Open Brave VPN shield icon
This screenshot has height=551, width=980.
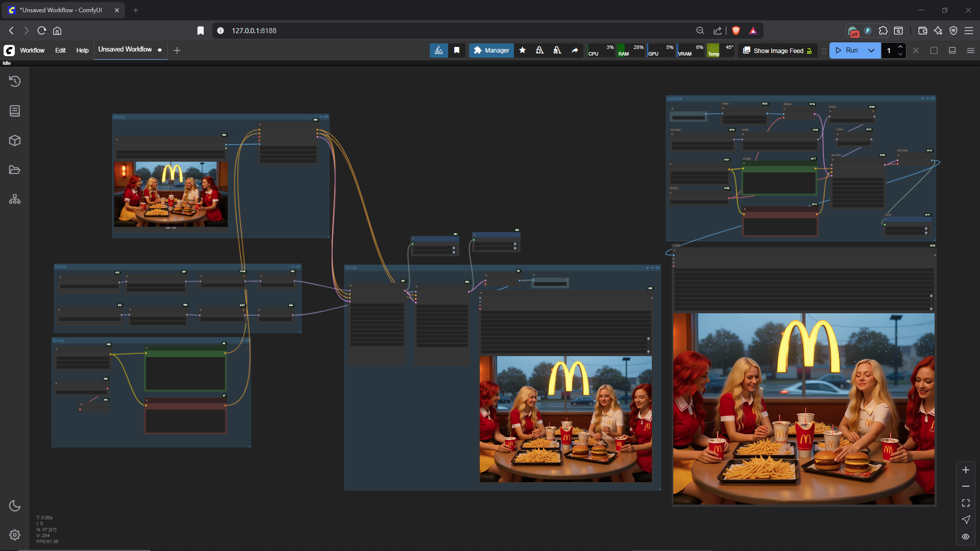pyautogui.click(x=953, y=31)
